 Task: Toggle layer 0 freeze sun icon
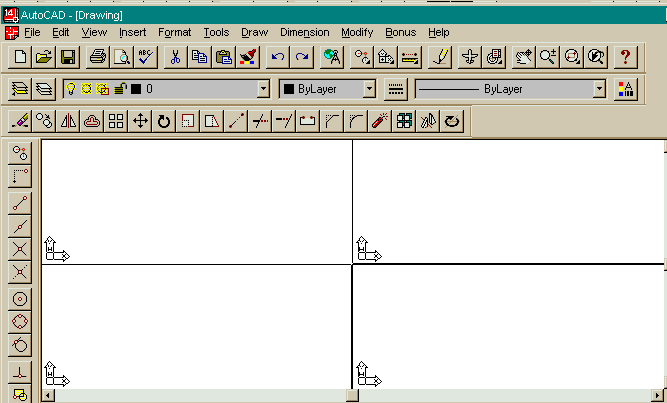(x=86, y=89)
